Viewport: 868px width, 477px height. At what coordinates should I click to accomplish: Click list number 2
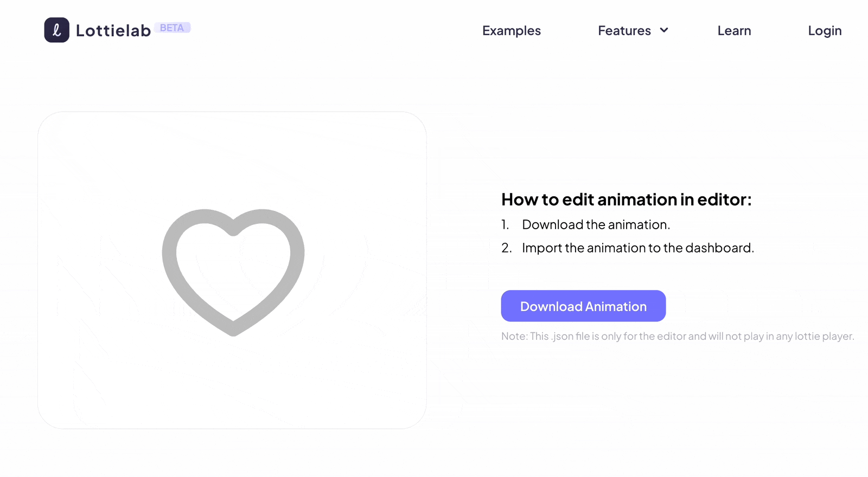click(x=506, y=248)
